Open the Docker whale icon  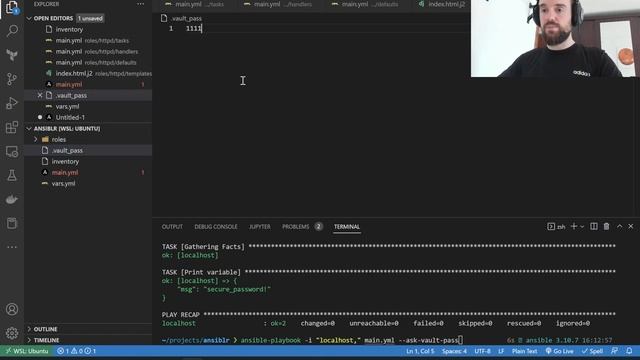(12, 200)
